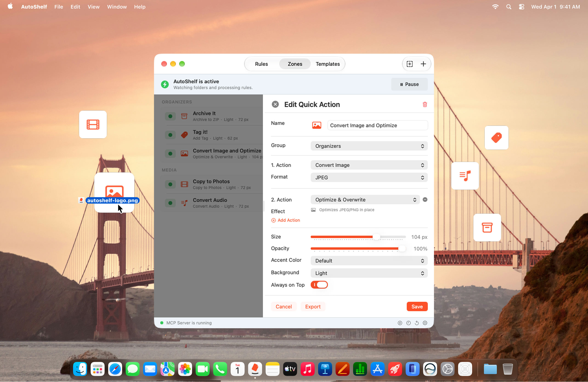Toggle the Copy to Photos enabled switch
Image resolution: width=588 pixels, height=382 pixels.
[170, 184]
